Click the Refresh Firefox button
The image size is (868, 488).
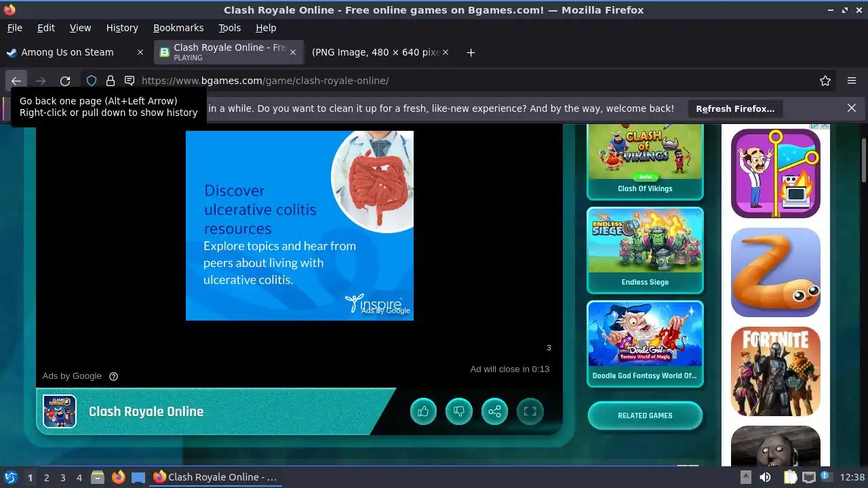click(x=735, y=108)
